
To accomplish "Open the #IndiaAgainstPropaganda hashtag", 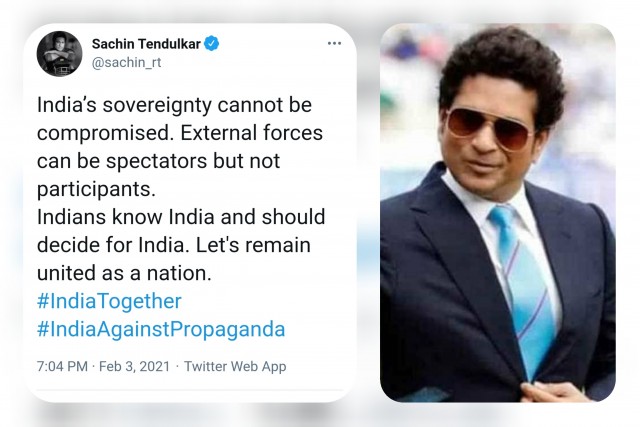I will click(x=161, y=329).
